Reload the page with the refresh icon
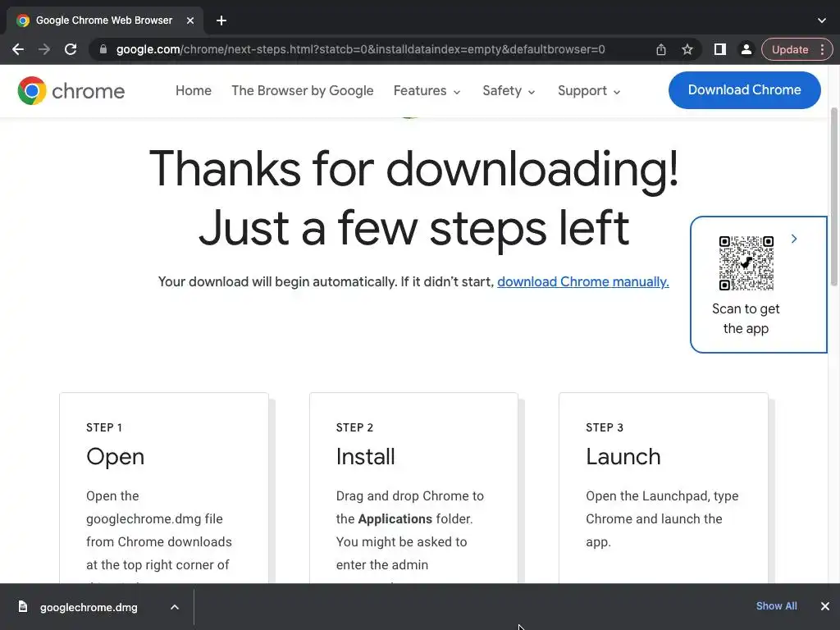This screenshot has width=840, height=630. [x=71, y=49]
